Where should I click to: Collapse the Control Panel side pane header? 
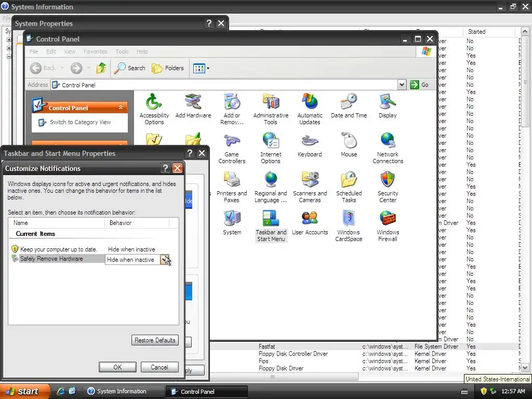click(121, 108)
